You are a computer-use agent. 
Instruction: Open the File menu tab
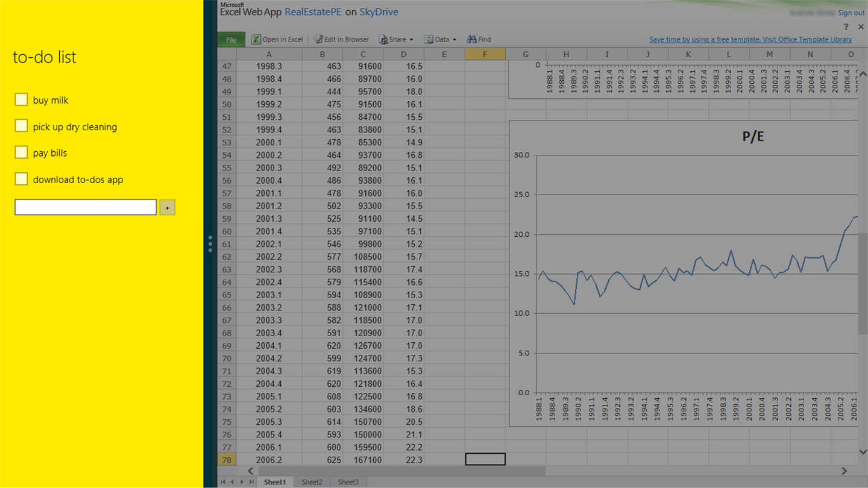231,40
